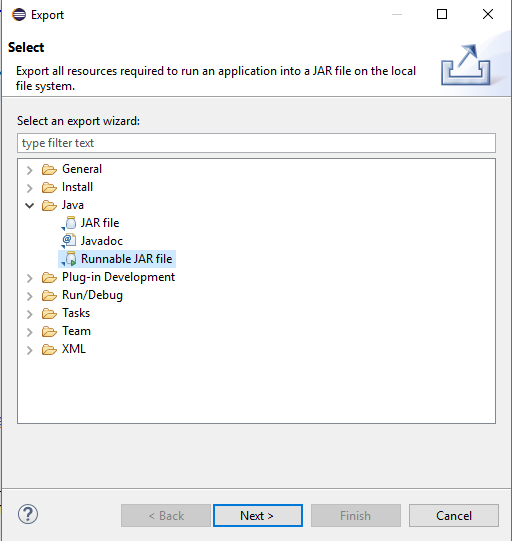Viewport: 512px width, 541px height.
Task: Select the Javadoc export wizard
Action: tap(102, 241)
